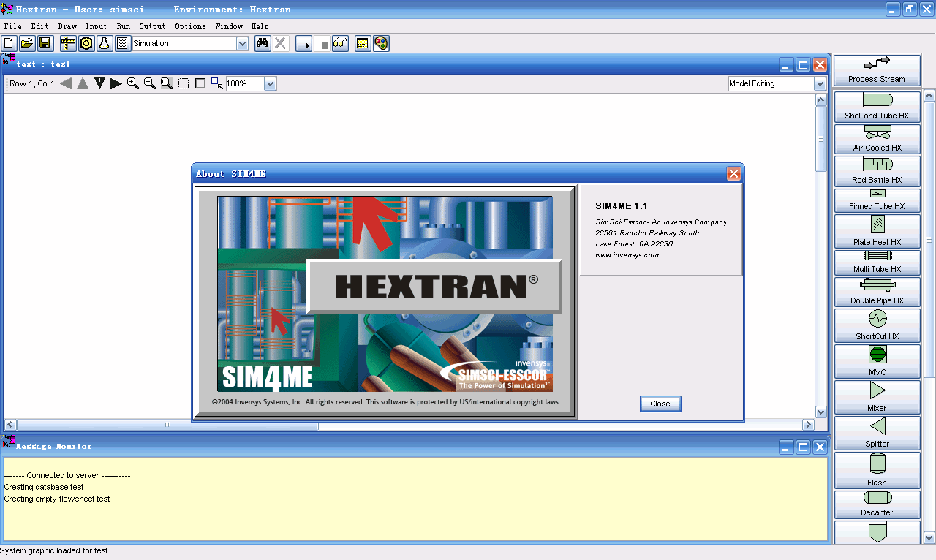
Task: Open the yellow notes window icon
Action: pos(362,44)
